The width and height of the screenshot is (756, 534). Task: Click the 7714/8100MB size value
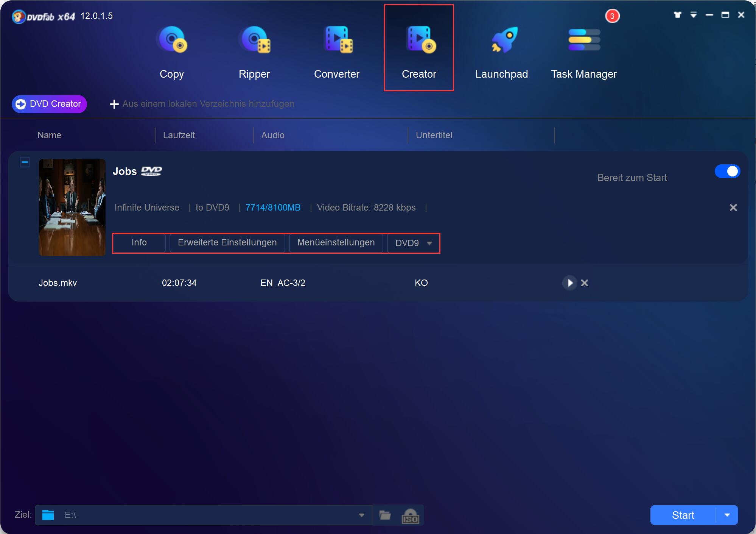pyautogui.click(x=273, y=208)
